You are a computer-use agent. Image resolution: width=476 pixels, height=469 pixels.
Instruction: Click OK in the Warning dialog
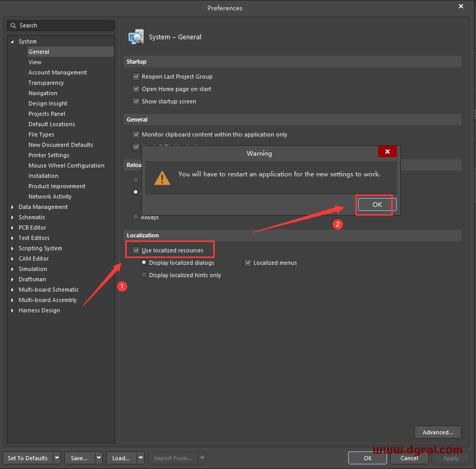click(x=377, y=204)
